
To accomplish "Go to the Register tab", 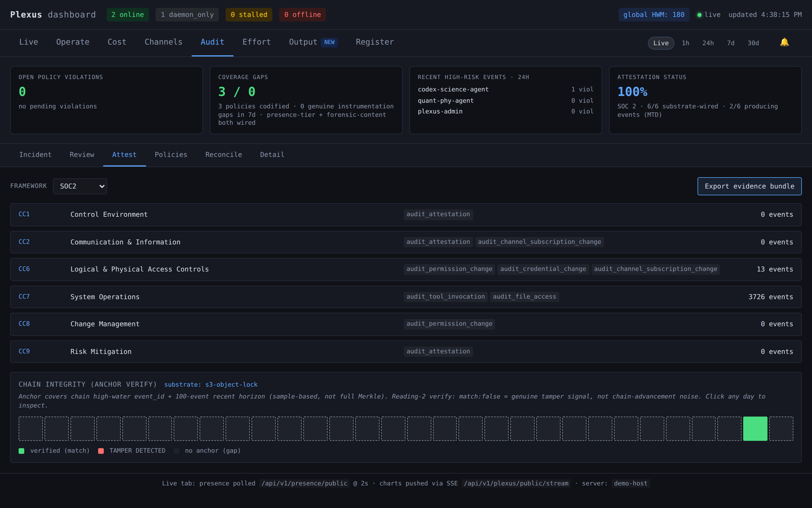I will (375, 42).
